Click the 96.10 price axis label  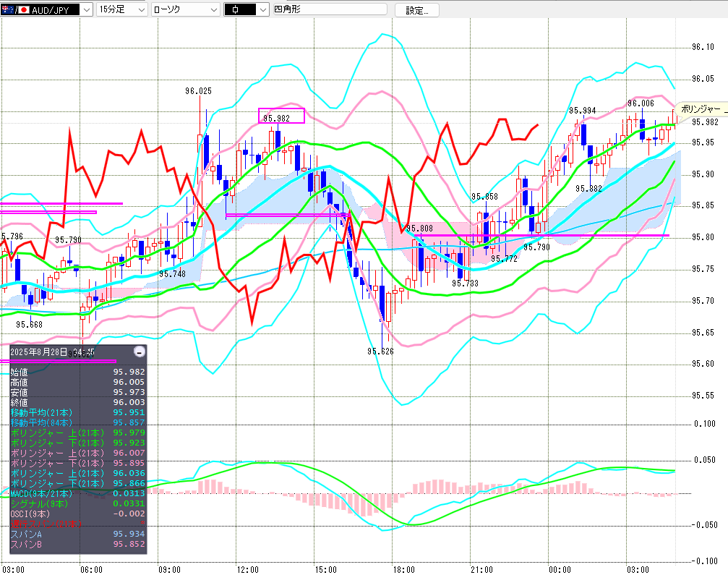tap(703, 47)
